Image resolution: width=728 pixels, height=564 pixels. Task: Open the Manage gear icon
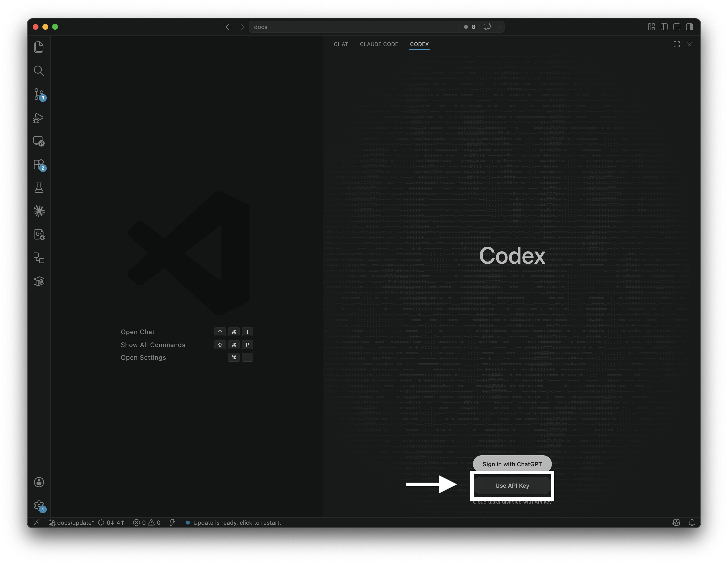(x=39, y=506)
